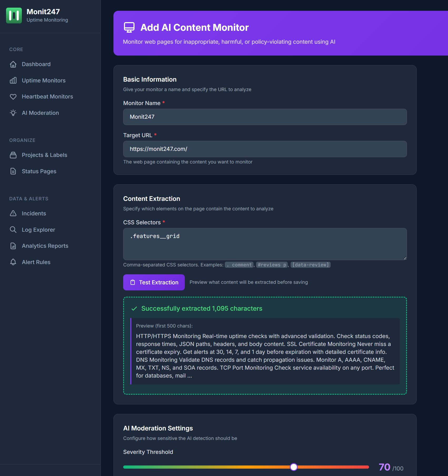Click the CSS Selectors textarea
Viewport: 448px width, 476px height.
click(265, 244)
